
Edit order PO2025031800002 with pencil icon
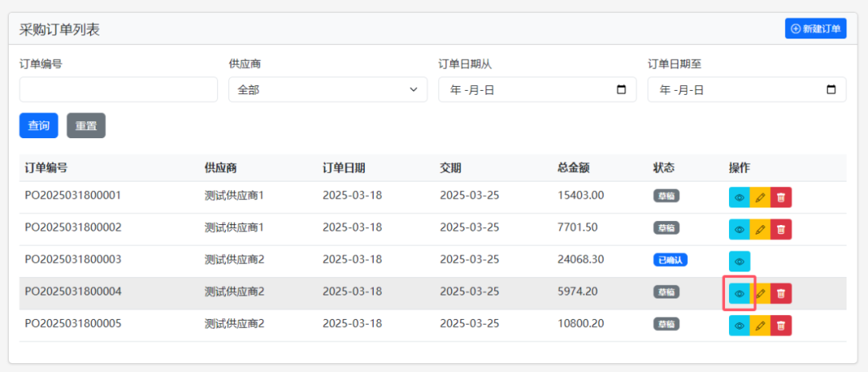tap(760, 229)
